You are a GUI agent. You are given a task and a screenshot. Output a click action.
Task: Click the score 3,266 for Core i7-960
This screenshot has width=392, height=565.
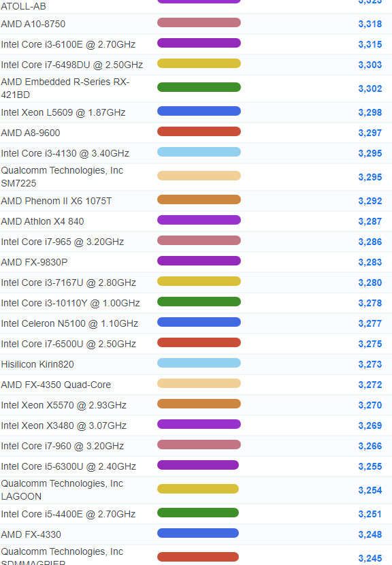[370, 446]
